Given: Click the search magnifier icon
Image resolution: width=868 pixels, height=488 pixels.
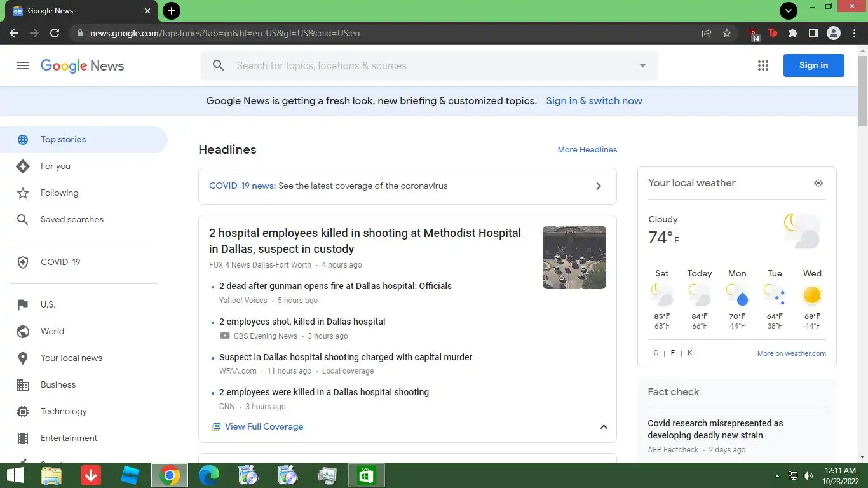Looking at the screenshot, I should tap(218, 65).
